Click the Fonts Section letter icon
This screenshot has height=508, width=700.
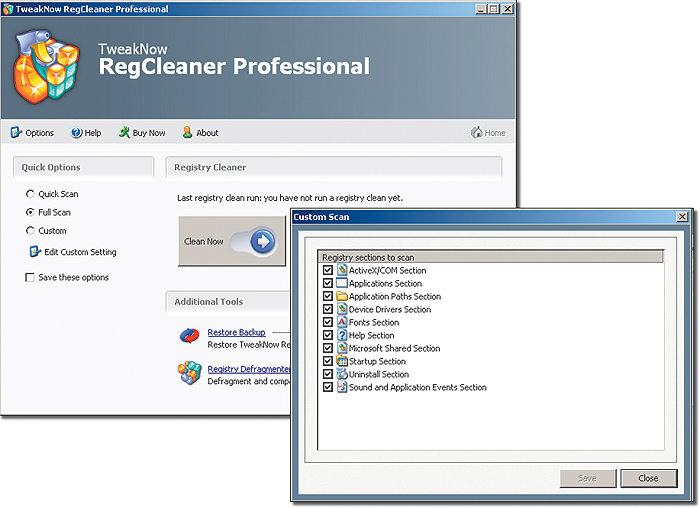tap(342, 322)
